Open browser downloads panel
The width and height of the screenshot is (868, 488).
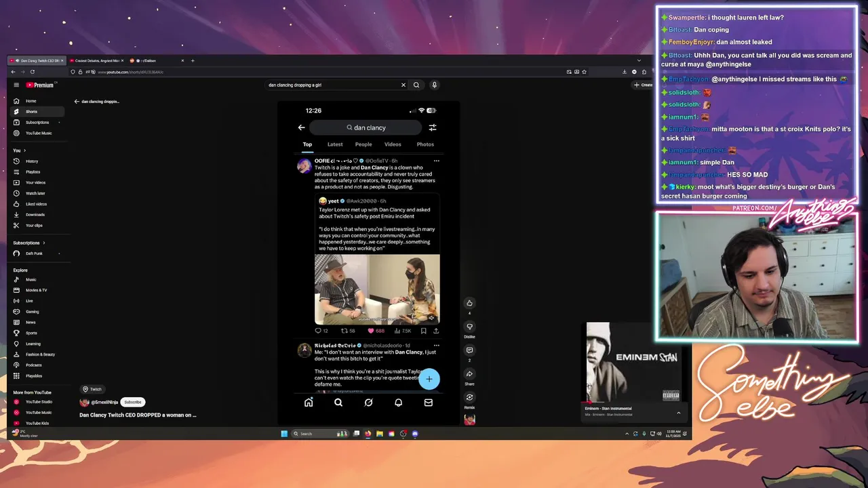click(625, 72)
